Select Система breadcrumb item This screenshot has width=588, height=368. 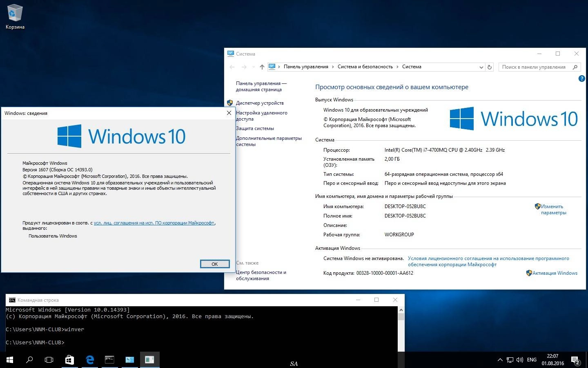click(x=412, y=67)
